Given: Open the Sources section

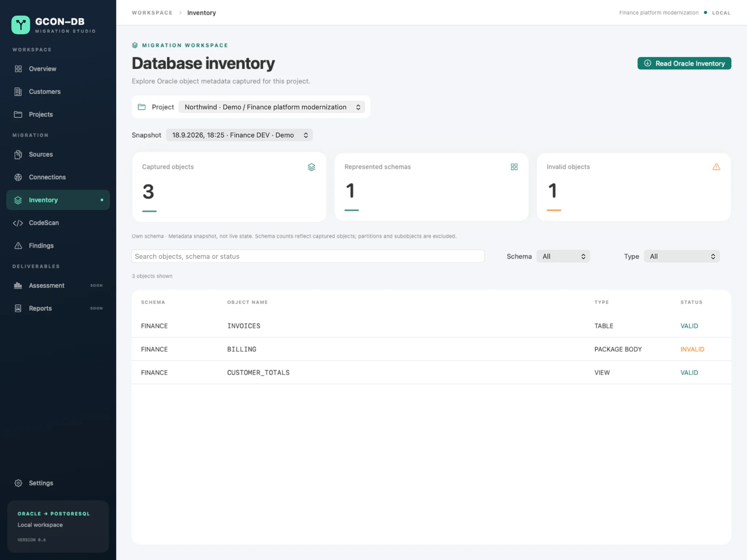Looking at the screenshot, I should tap(58, 155).
